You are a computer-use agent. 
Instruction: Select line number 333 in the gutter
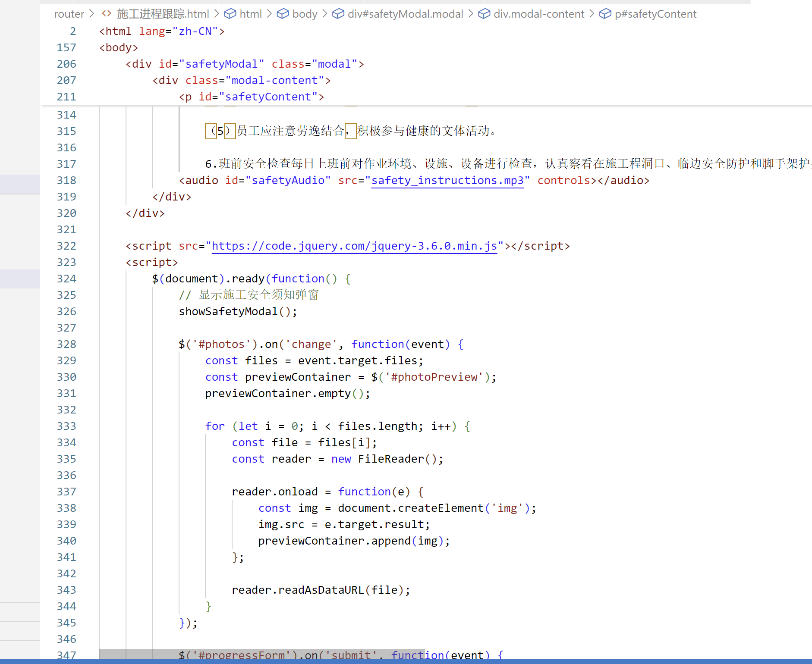(x=66, y=426)
